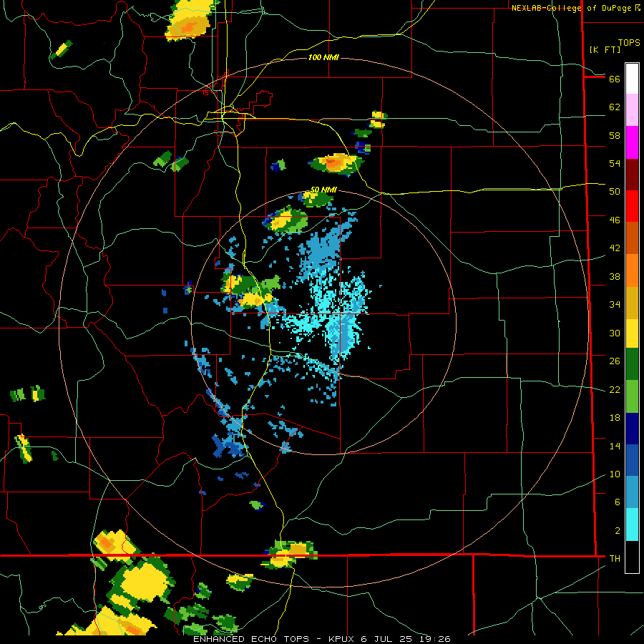This screenshot has height=644, width=644.
Task: Select the 18 value on the legend
Action: coord(615,418)
